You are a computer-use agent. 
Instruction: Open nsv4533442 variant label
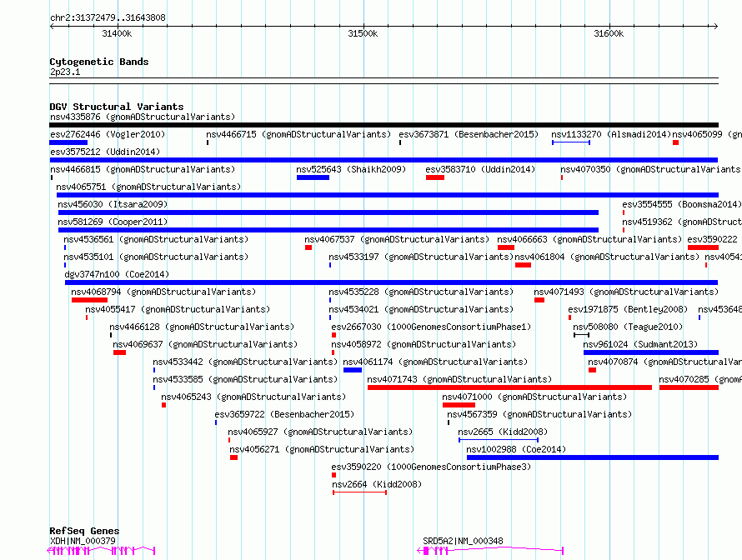245,362
